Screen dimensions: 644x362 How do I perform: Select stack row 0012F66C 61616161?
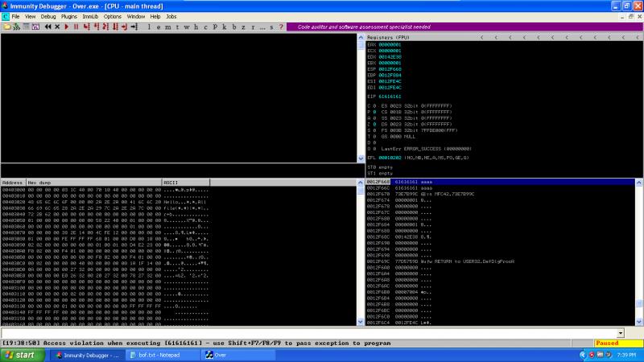(500, 188)
